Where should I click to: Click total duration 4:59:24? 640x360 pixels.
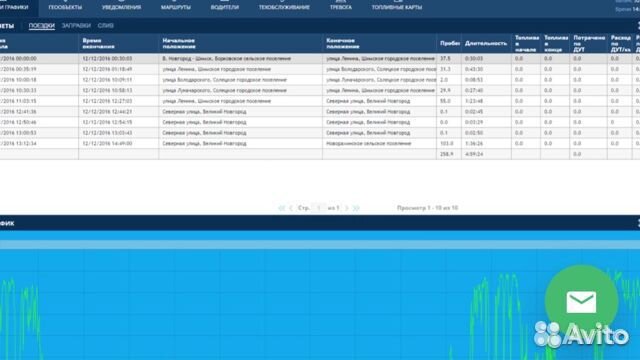474,154
